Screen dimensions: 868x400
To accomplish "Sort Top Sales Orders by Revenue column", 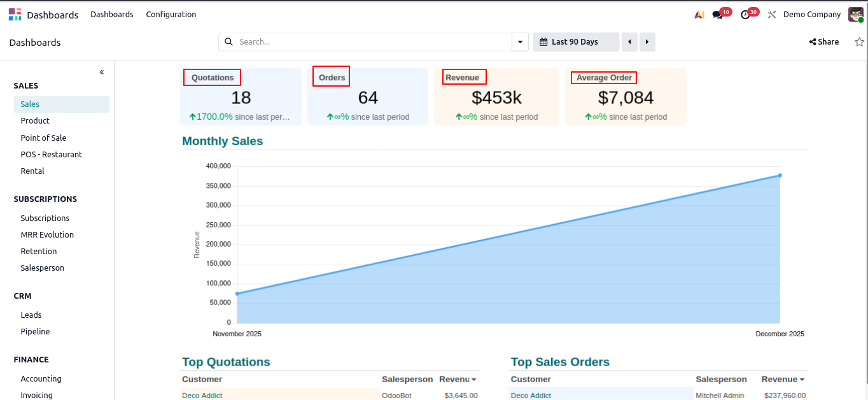I will [x=783, y=380].
